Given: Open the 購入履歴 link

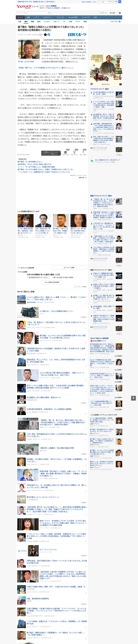Looking at the screenshot, I should click(x=112, y=13).
